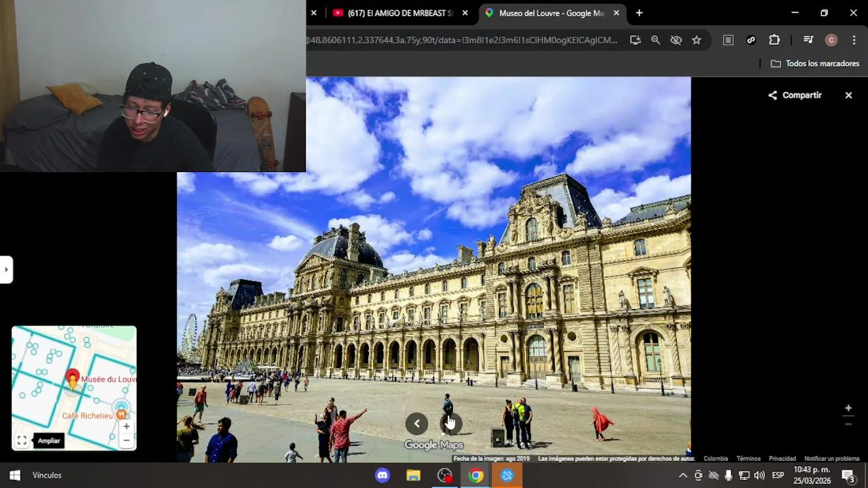868x488 pixels.
Task: Open the blue app highlighted in taskbar
Action: 507,475
